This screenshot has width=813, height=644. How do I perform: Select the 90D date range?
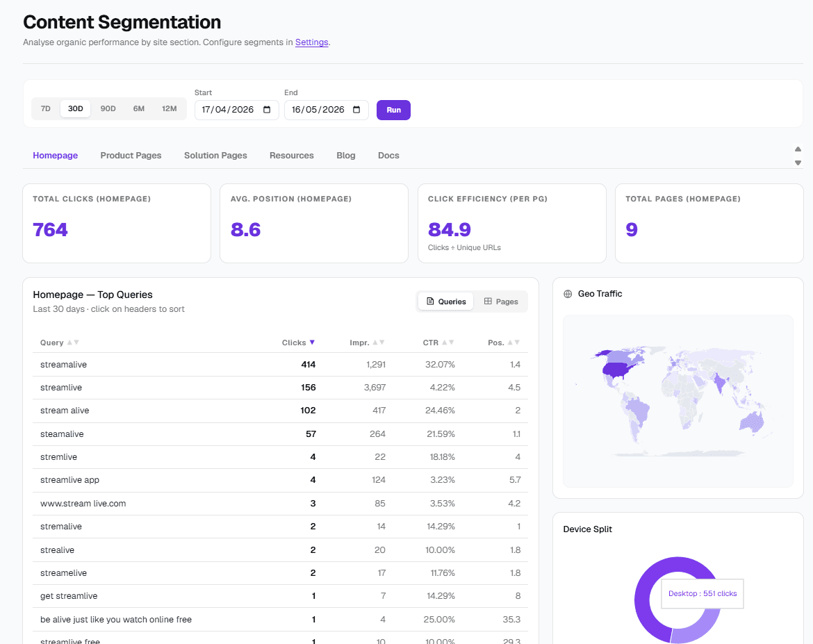pyautogui.click(x=108, y=109)
